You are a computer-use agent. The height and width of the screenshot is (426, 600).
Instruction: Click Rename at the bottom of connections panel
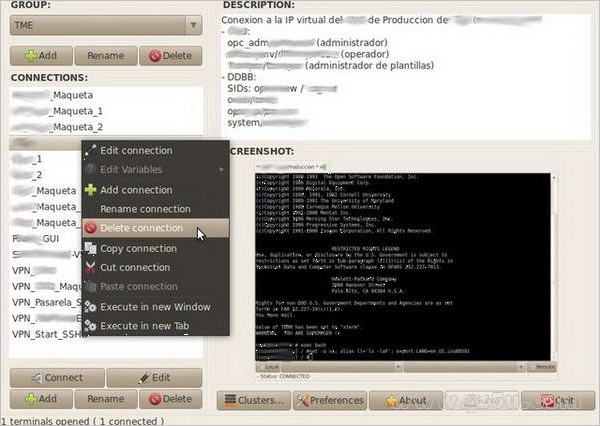tap(105, 399)
